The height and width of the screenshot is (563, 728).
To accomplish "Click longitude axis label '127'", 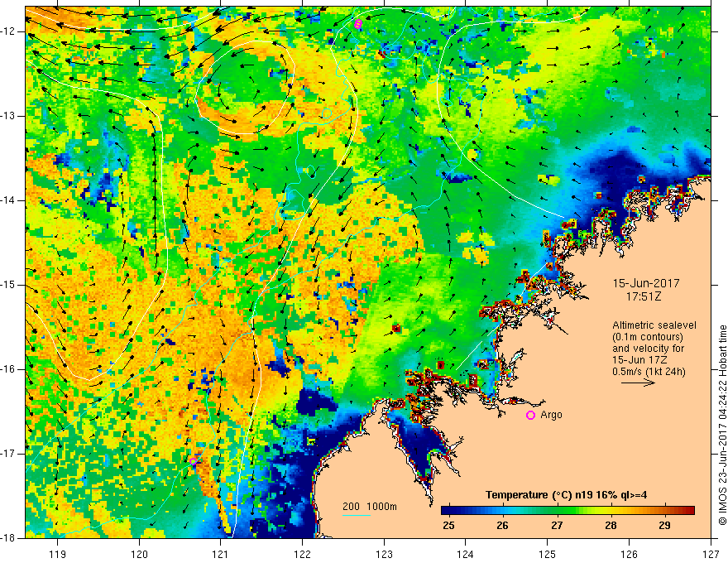I will pyautogui.click(x=711, y=555).
